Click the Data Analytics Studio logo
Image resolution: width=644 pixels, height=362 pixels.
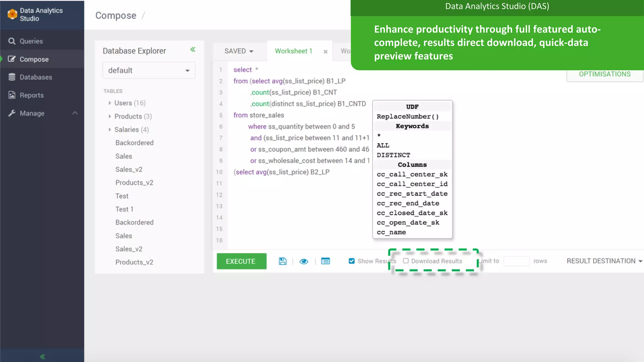click(12, 14)
